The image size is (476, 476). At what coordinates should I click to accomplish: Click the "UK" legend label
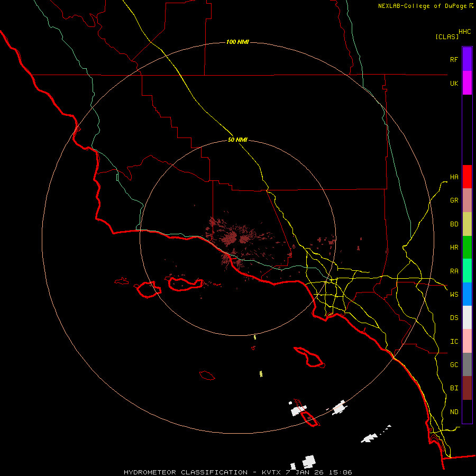pyautogui.click(x=454, y=83)
